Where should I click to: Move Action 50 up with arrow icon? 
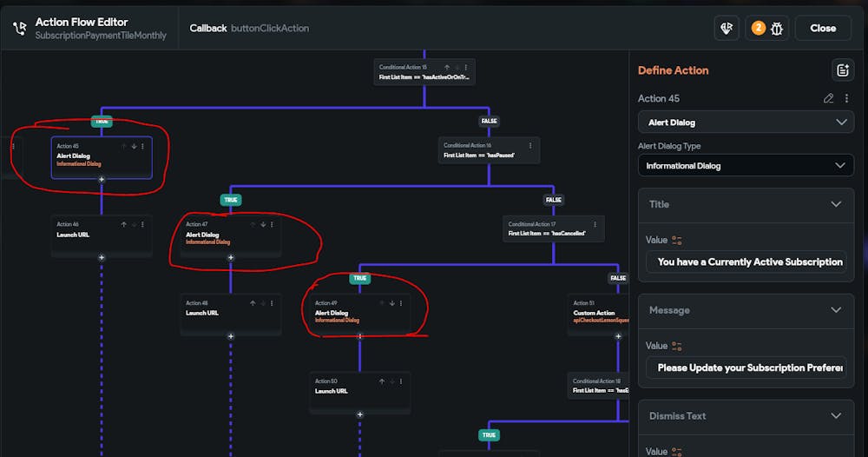(x=382, y=381)
